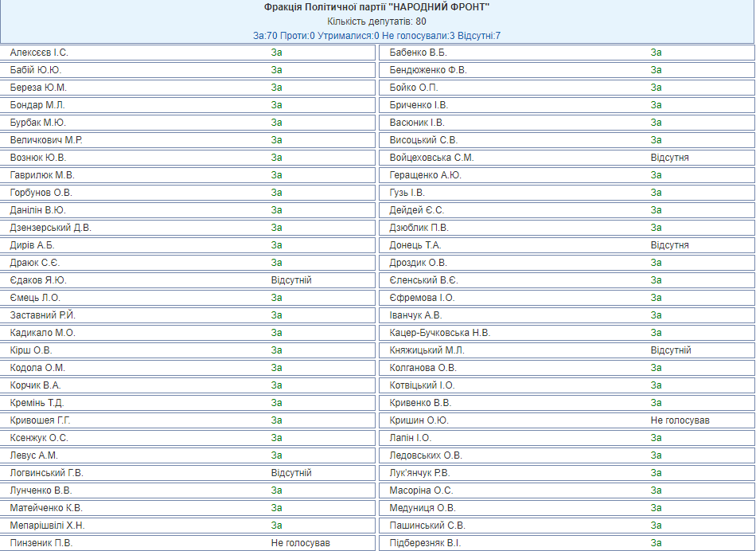Click the "Відсутній" status for Єдаков Я.Ю.

coord(291,280)
